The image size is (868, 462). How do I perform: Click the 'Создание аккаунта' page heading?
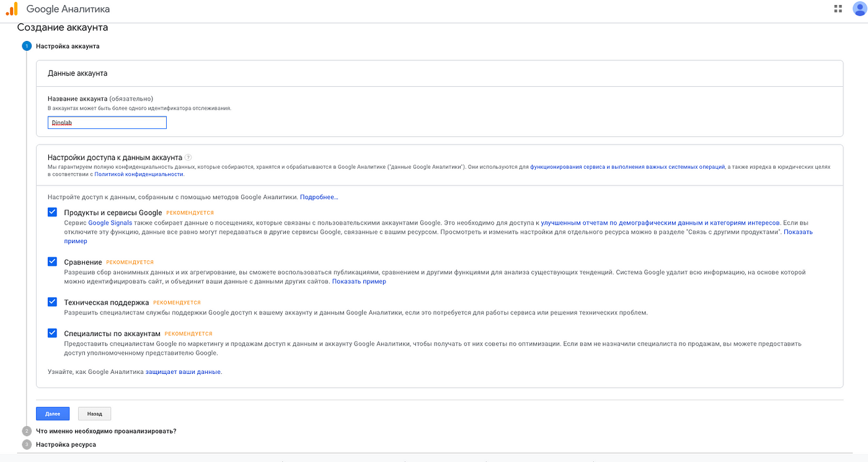tap(63, 27)
